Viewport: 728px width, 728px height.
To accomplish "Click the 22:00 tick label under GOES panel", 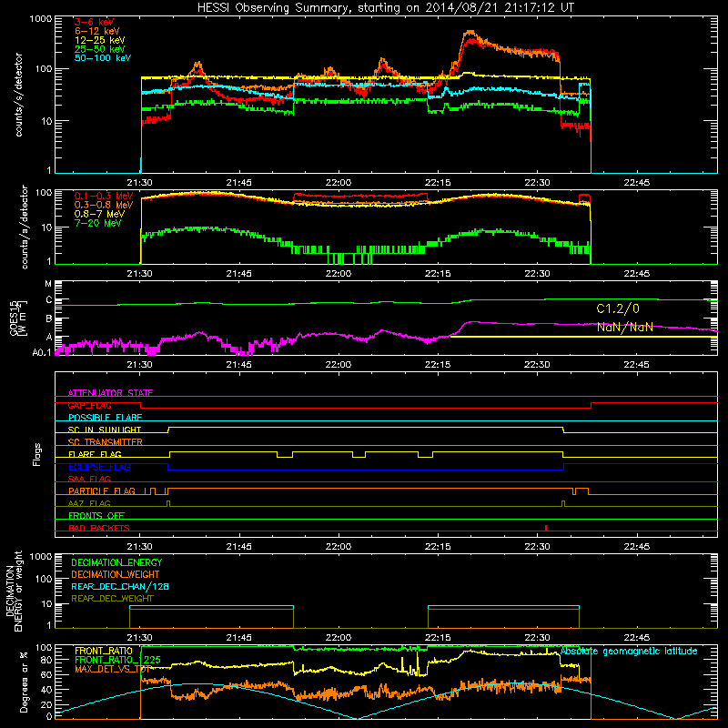I will pos(339,365).
